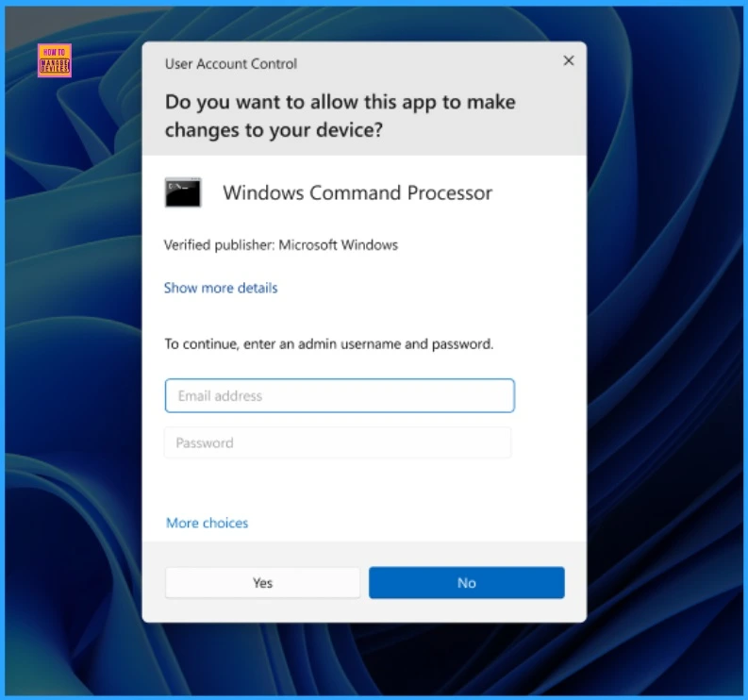
Task: Close the User Account Control dialog
Action: (x=568, y=60)
